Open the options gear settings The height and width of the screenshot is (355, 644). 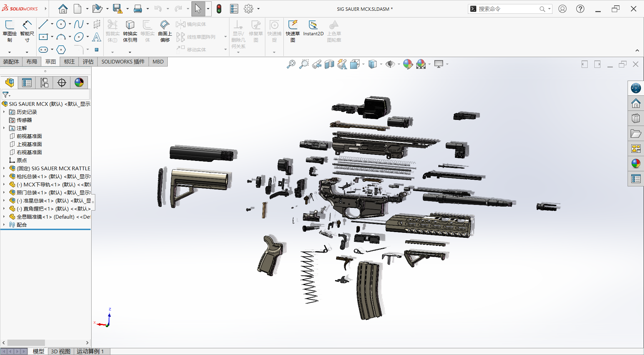[249, 9]
